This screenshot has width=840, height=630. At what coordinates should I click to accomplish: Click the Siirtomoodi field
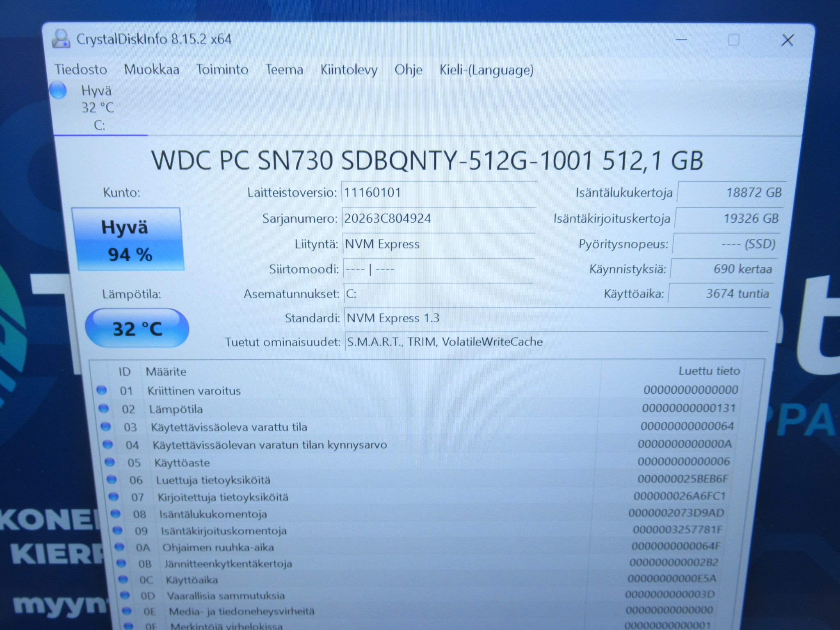(x=438, y=269)
